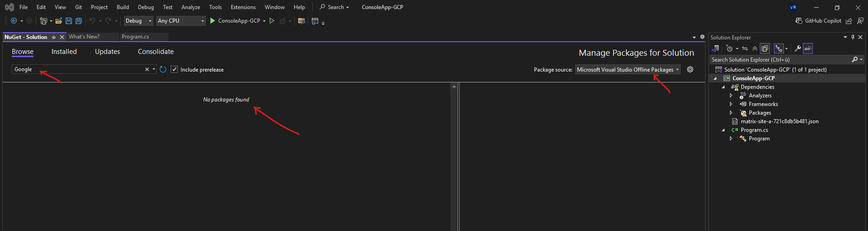Expand the Packages tree node
Image resolution: width=868 pixels, height=231 pixels.
731,113
